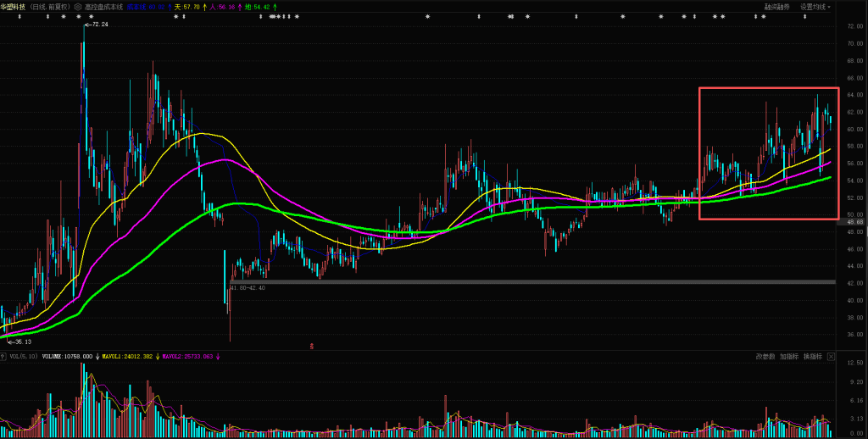The width and height of the screenshot is (868, 439).
Task: Select the (日线,前复权) period label
Action: (x=49, y=7)
